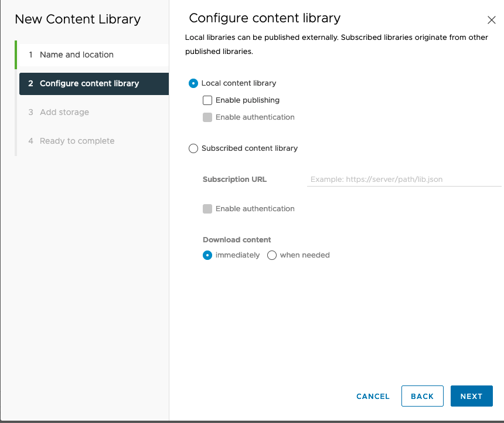Tick Enable authentication below Subscription URL
This screenshot has width=504, height=423.
tap(207, 209)
